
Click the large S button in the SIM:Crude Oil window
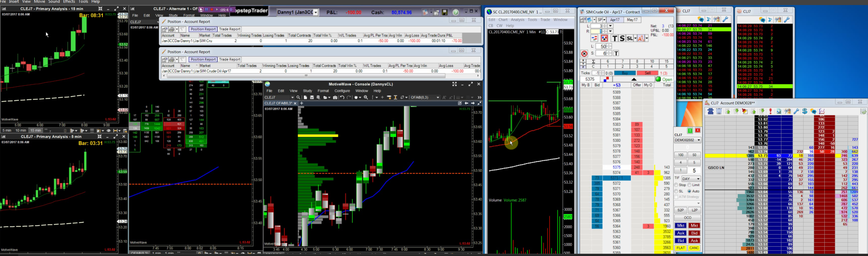pos(622,38)
